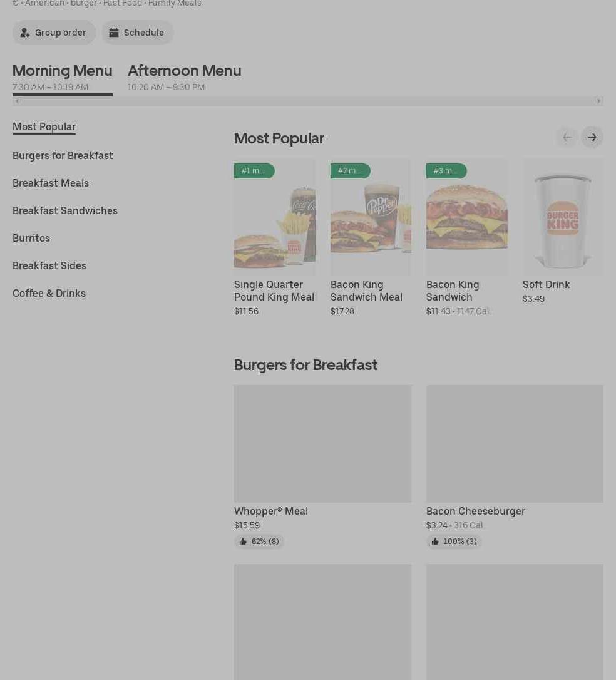Select Burgers for Breakfast in sidebar
Viewport: 616px width, 680px height.
point(63,155)
